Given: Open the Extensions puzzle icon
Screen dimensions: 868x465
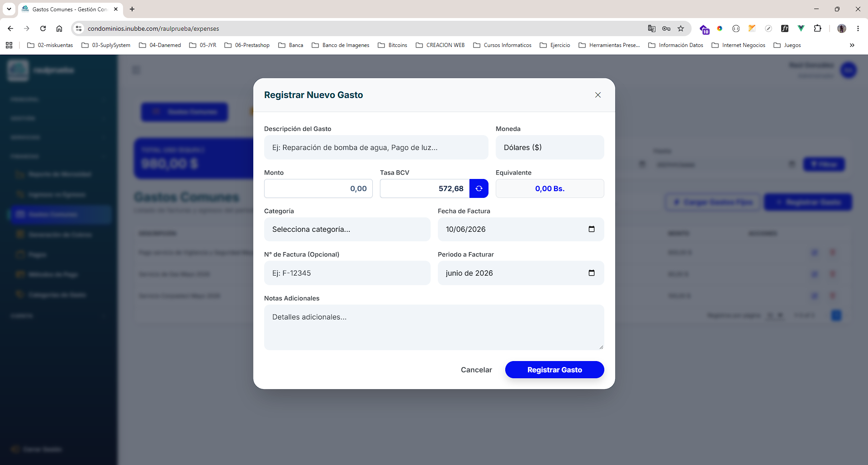Looking at the screenshot, I should (x=817, y=28).
